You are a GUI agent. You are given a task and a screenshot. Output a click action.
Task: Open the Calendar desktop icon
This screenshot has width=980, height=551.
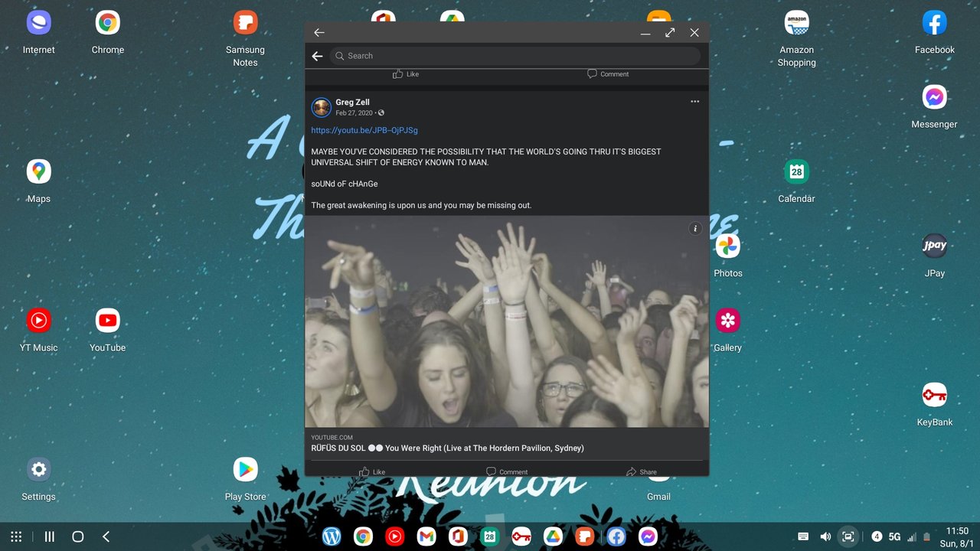coord(796,171)
